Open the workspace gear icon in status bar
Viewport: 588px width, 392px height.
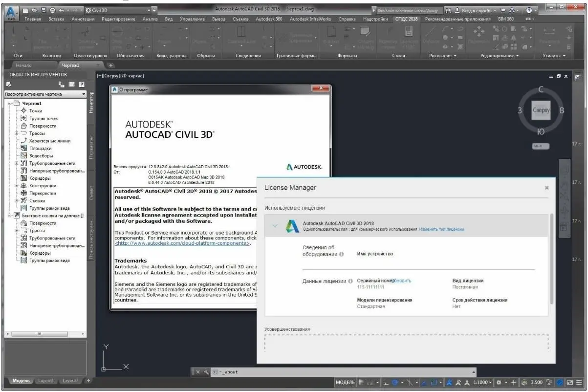click(499, 382)
